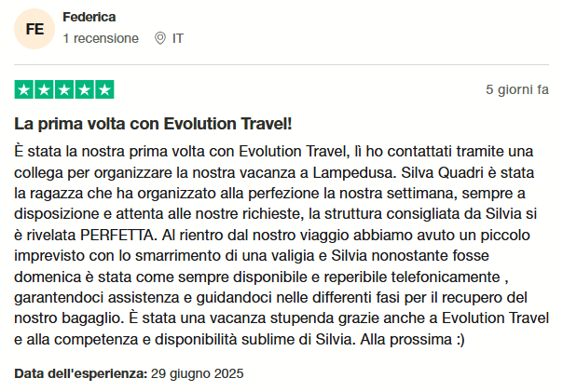Click the '1 recensione' review count
The image size is (563, 392).
coord(101,39)
